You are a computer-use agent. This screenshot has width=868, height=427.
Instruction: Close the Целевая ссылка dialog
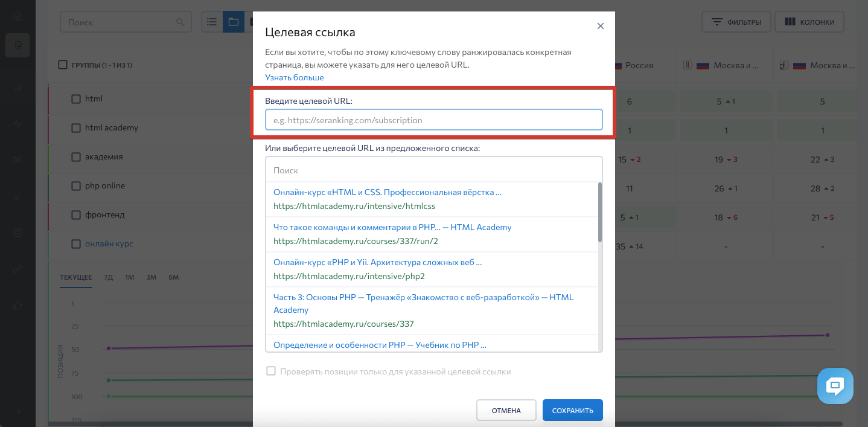(x=600, y=26)
